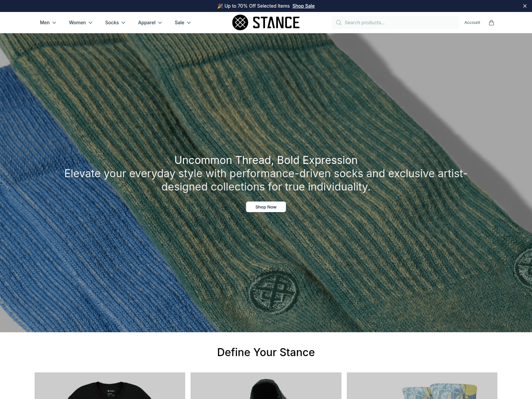The width and height of the screenshot is (532, 399).
Task: Open the black t-shirt product thumbnail
Action: pos(110,386)
